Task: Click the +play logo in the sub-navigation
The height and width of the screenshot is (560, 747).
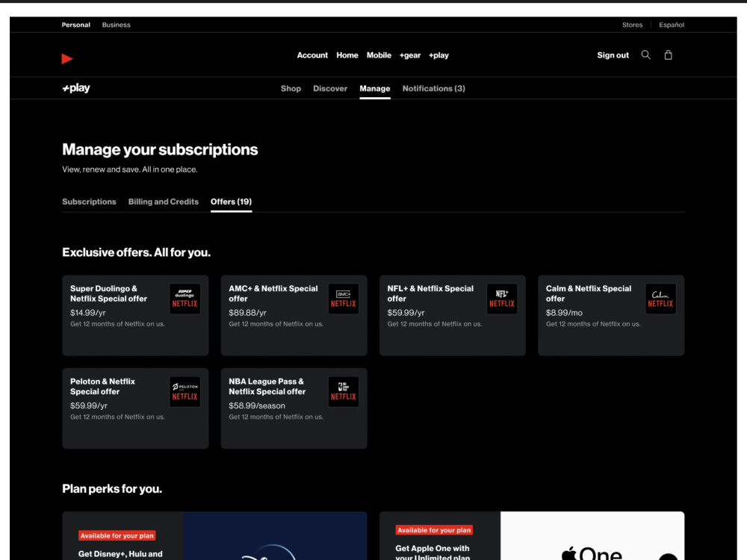Action: [76, 88]
